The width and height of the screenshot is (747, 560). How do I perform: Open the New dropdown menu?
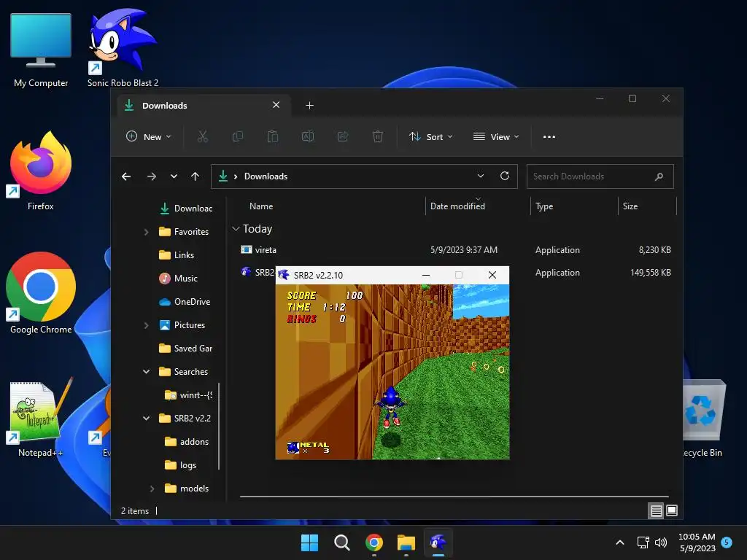[x=148, y=136]
